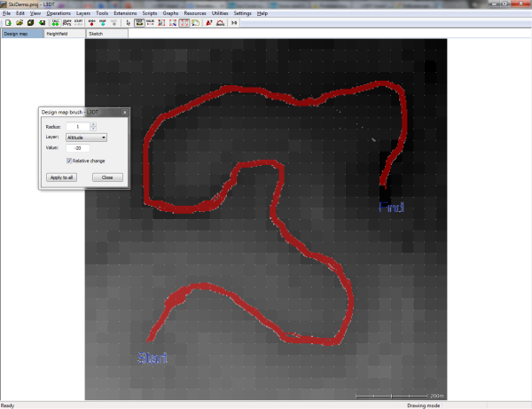Open the Extensions menu

125,14
